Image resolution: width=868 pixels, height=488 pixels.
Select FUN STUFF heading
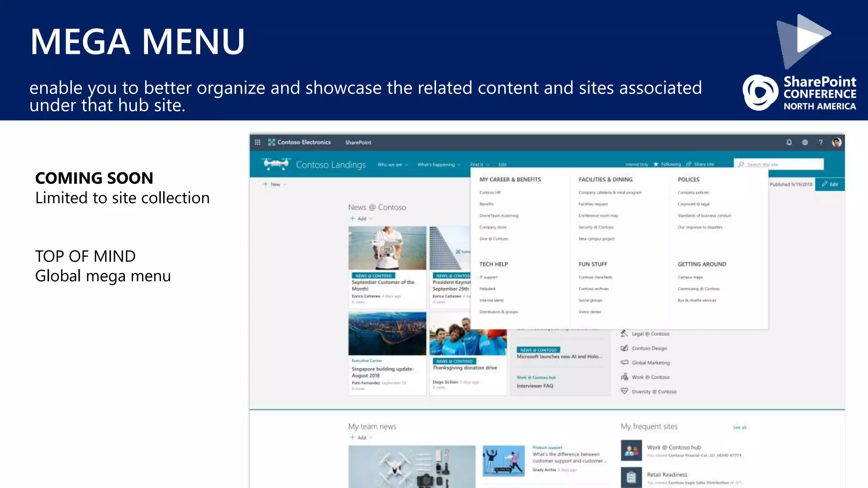click(x=593, y=264)
